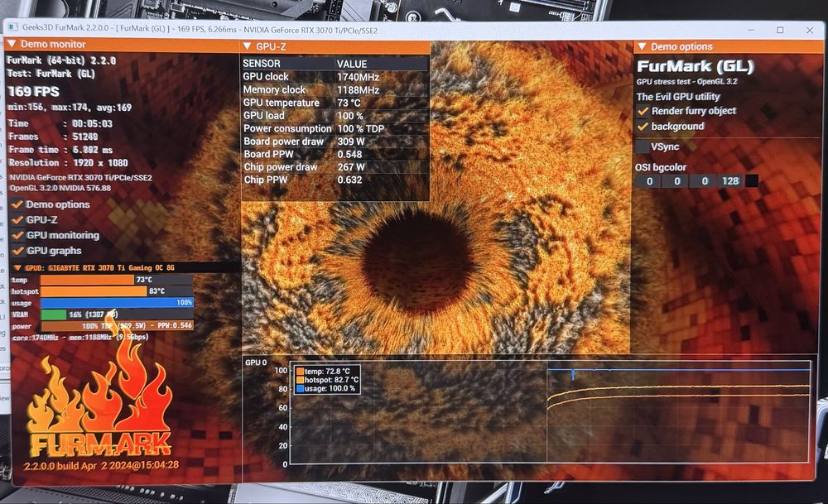828x504 pixels.
Task: Click the FurMark application icon in title bar
Action: pos(12,27)
